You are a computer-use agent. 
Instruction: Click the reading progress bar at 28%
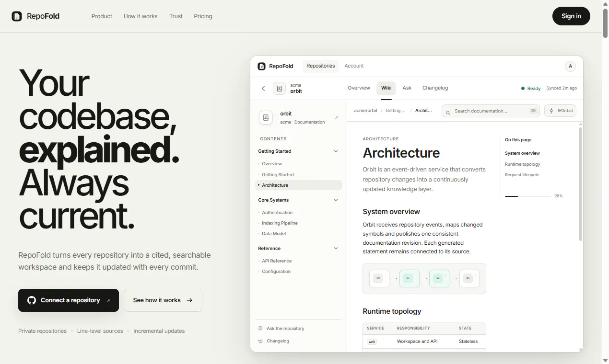527,196
